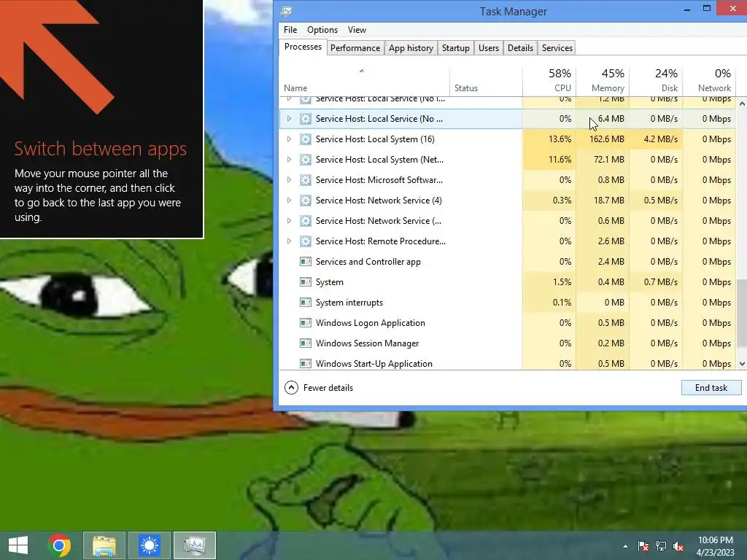
Task: Expand Service Host: Local System (16)
Action: (x=289, y=139)
